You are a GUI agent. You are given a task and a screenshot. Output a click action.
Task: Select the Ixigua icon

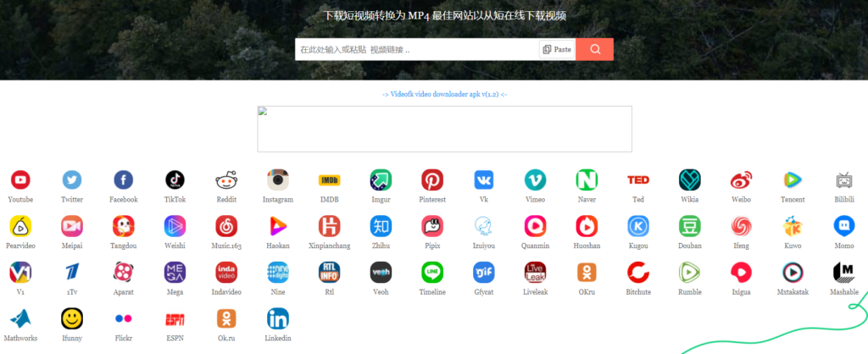coord(741,272)
